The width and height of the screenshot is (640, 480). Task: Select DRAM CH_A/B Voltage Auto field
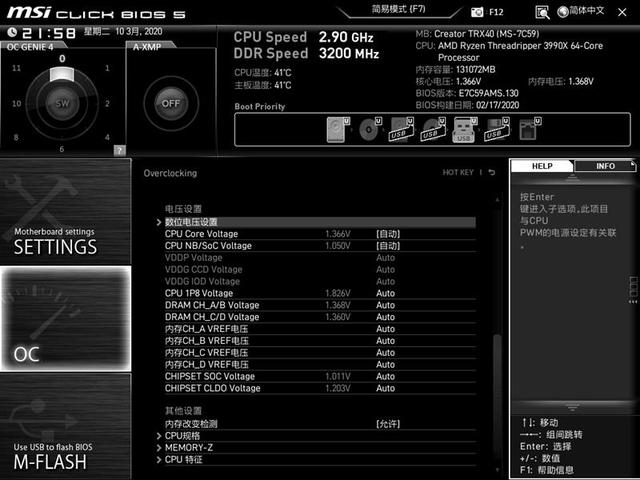pyautogui.click(x=385, y=305)
